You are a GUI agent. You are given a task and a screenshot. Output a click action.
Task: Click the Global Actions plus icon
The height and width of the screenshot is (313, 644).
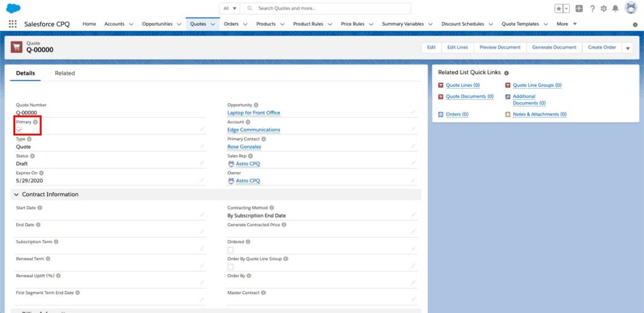click(579, 8)
